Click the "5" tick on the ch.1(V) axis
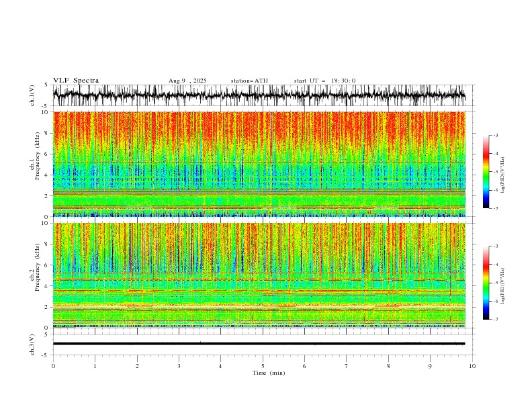Screen dimensions: 532x411 47,85
